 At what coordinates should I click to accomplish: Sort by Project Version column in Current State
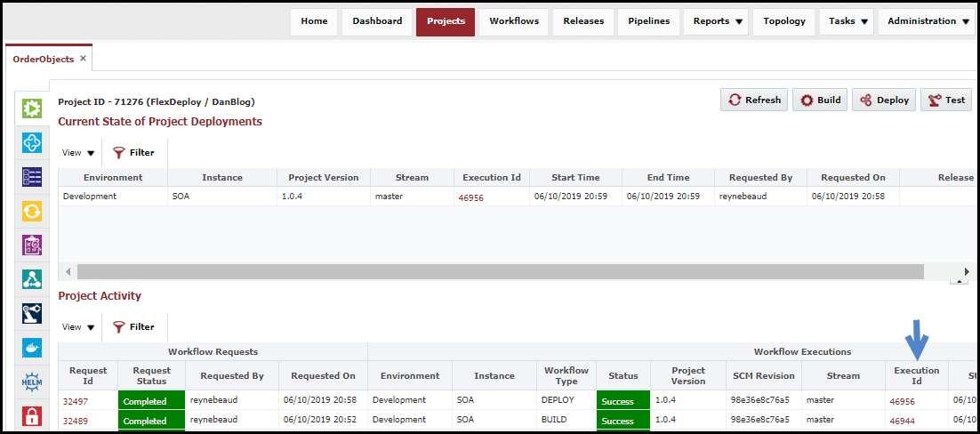(324, 178)
